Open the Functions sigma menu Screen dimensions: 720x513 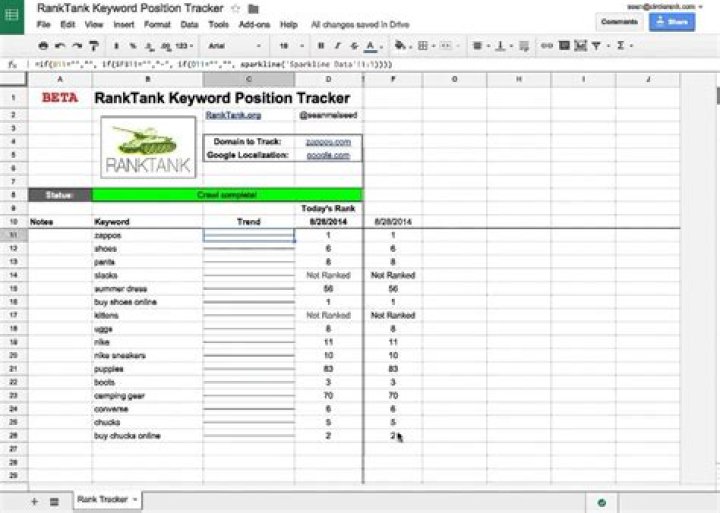click(624, 45)
